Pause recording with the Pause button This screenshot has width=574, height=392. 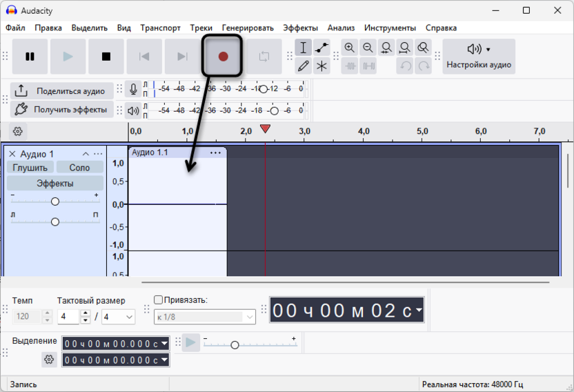click(x=30, y=57)
